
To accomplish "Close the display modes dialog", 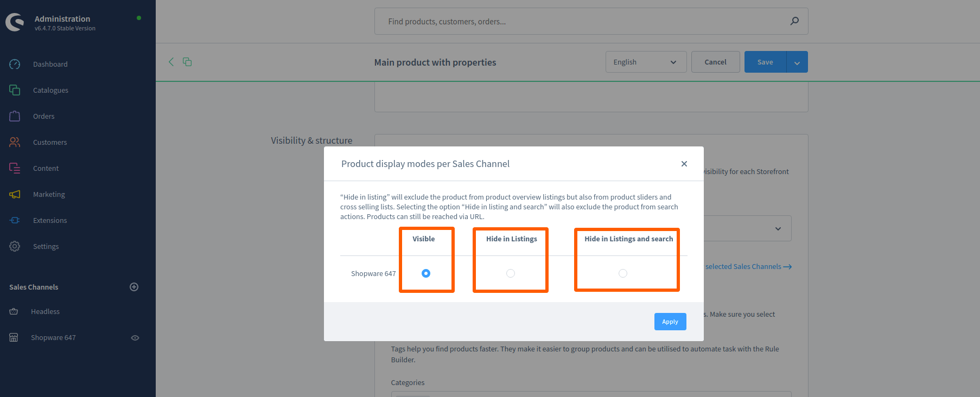I will pos(684,164).
